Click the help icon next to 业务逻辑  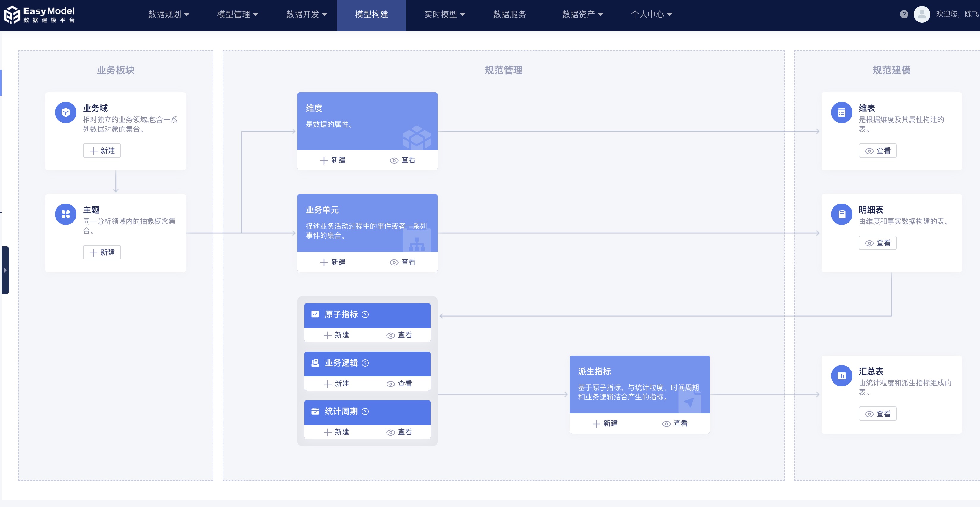[x=365, y=363]
